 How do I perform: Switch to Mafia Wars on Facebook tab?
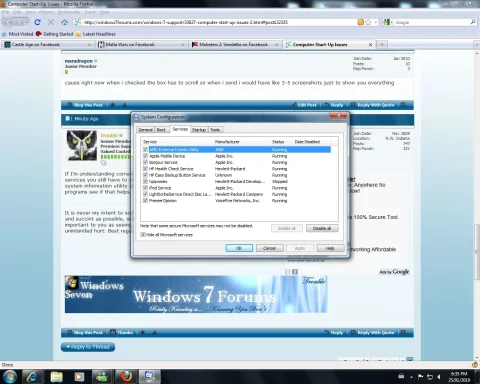click(x=141, y=44)
